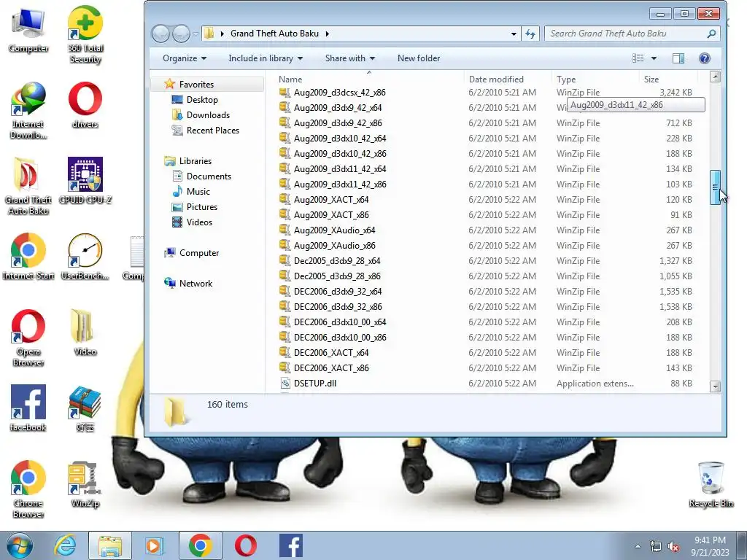Image resolution: width=747 pixels, height=560 pixels.
Task: Launch UserBenchmark desktop shortcut
Action: point(85,256)
